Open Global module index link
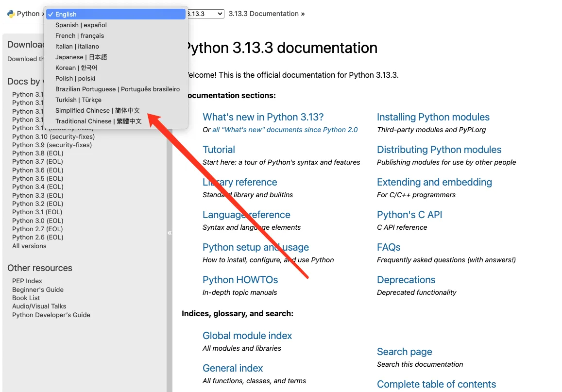Viewport: 562px width, 392px height. tap(247, 336)
